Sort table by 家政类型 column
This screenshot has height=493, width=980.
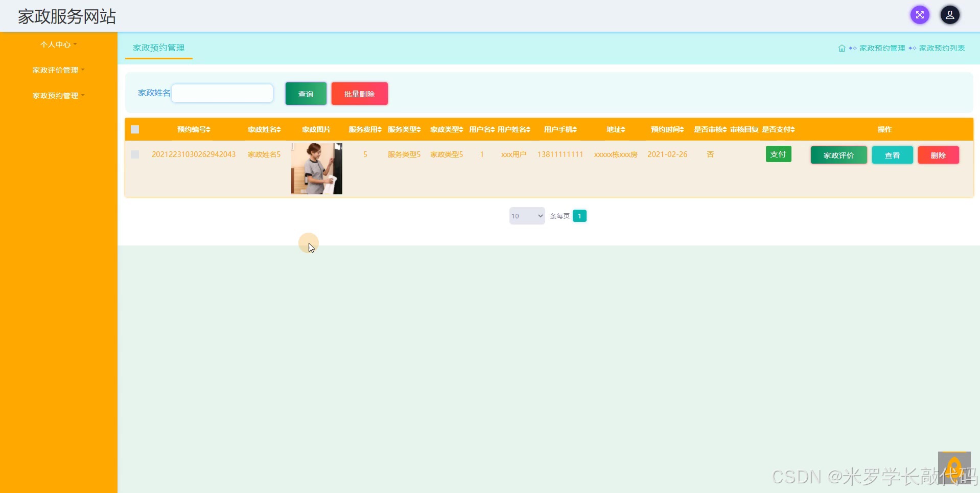pos(447,129)
